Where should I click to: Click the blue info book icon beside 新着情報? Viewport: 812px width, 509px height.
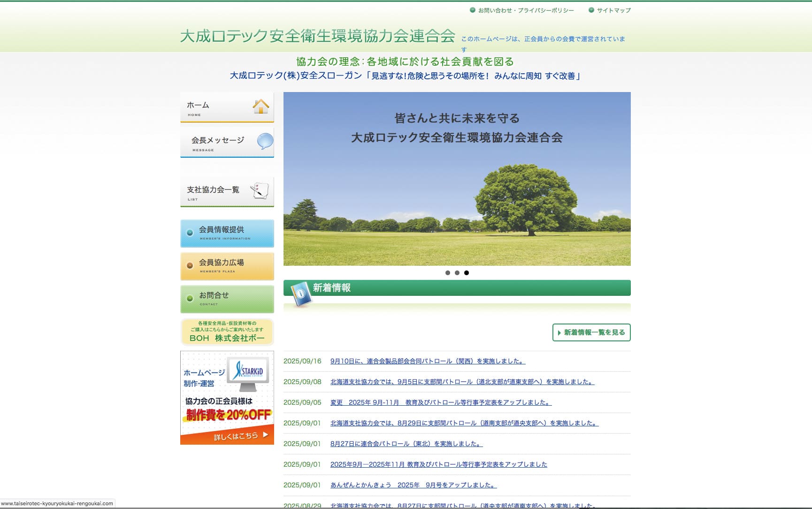[301, 294]
